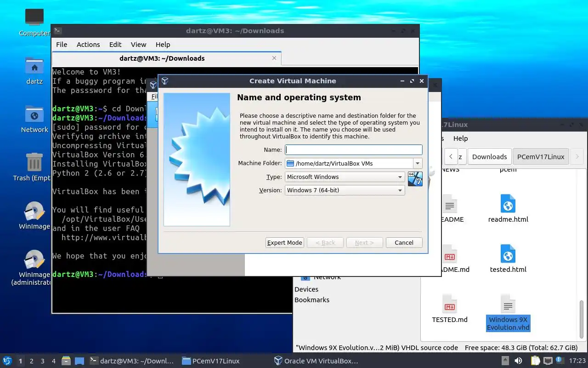Click the Windows 7 64-bit OS icon
The height and width of the screenshot is (368, 588).
415,178
